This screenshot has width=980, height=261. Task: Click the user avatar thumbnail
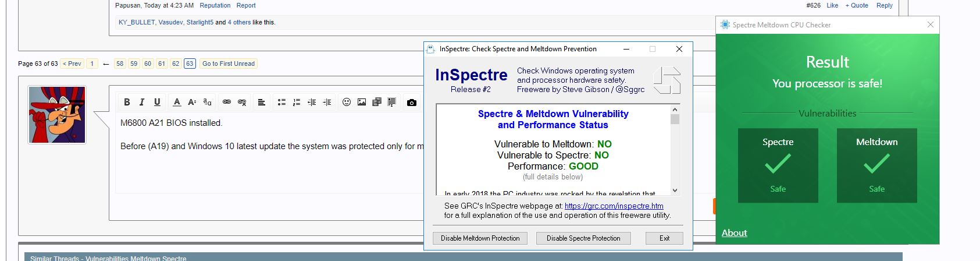click(x=57, y=115)
